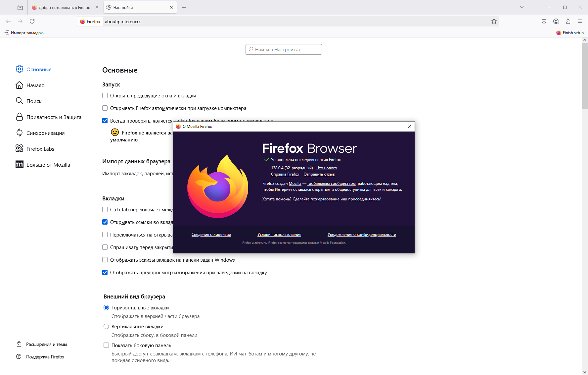Click Импорт закладок bookmarks toolbar item
This screenshot has height=375, width=588.
coord(25,33)
